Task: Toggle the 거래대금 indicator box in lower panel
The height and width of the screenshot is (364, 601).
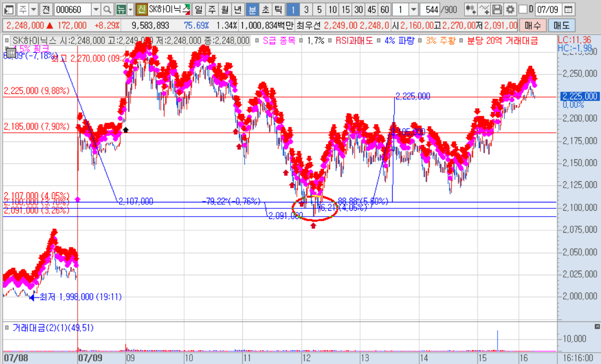Action: point(7,327)
